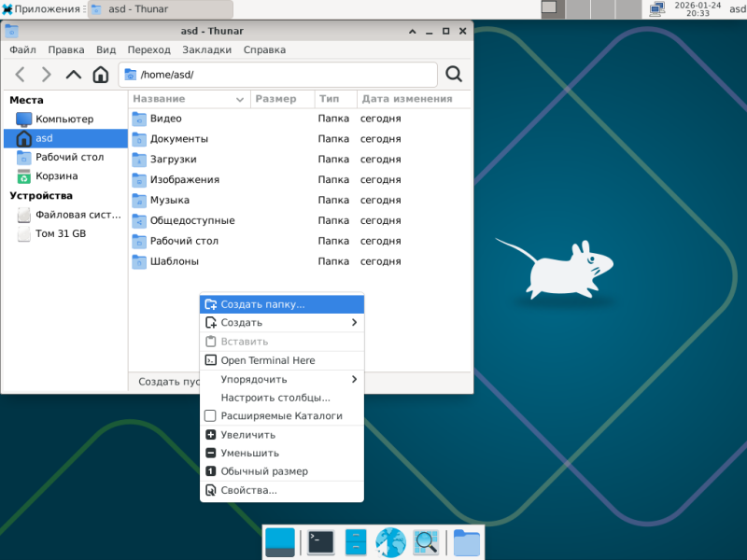Viewport: 747px width, 560px height.
Task: Select the Изображения folder icon
Action: point(139,180)
